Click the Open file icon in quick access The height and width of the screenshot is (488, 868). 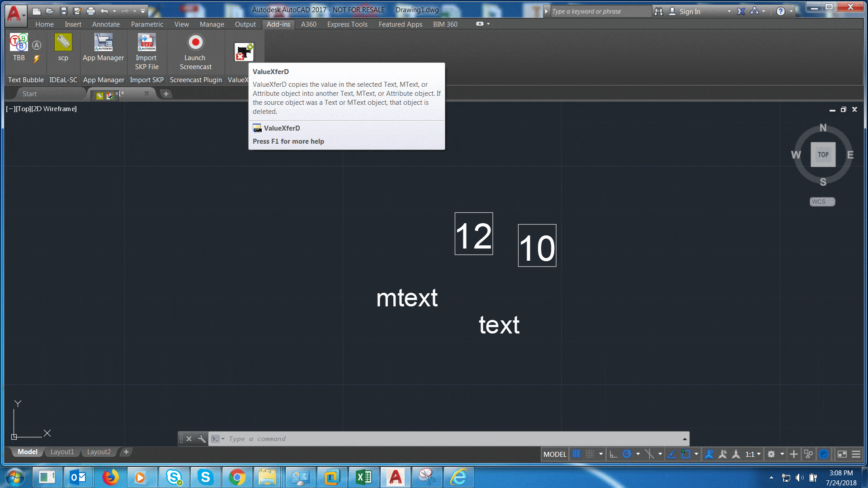click(x=50, y=11)
